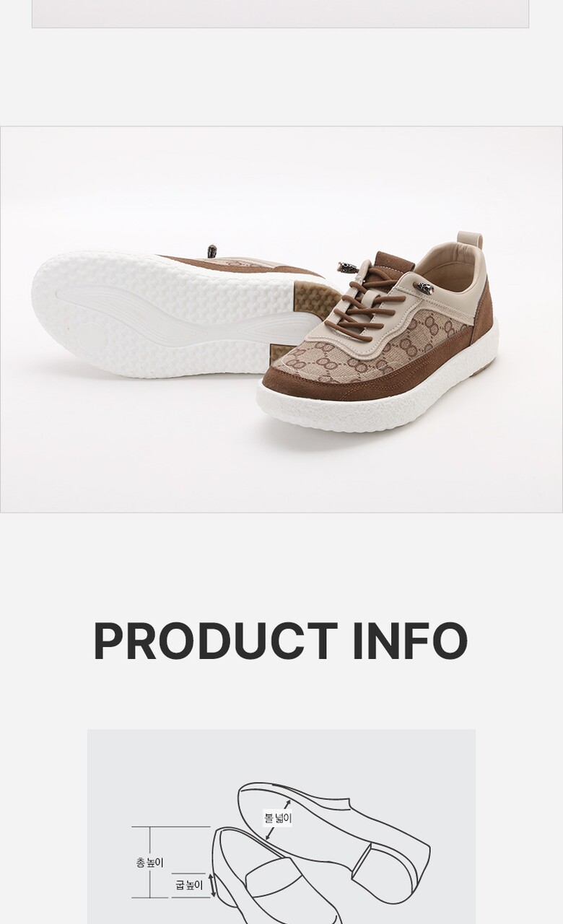563x924 pixels.
Task: Select the 볼 넓이 label in diagram
Action: [x=278, y=819]
